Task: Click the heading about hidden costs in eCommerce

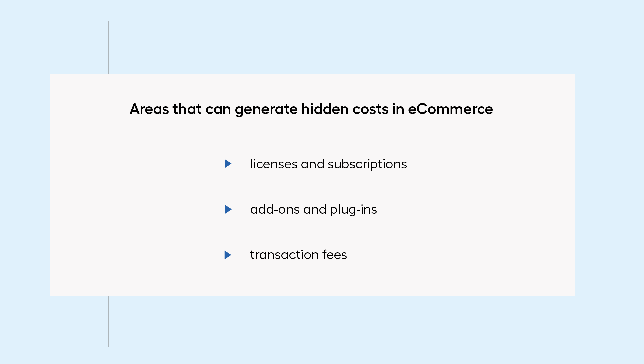Action: tap(311, 109)
